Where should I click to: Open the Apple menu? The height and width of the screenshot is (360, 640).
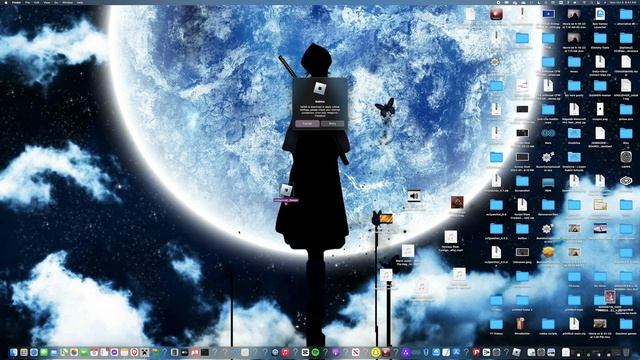pos(6,2)
